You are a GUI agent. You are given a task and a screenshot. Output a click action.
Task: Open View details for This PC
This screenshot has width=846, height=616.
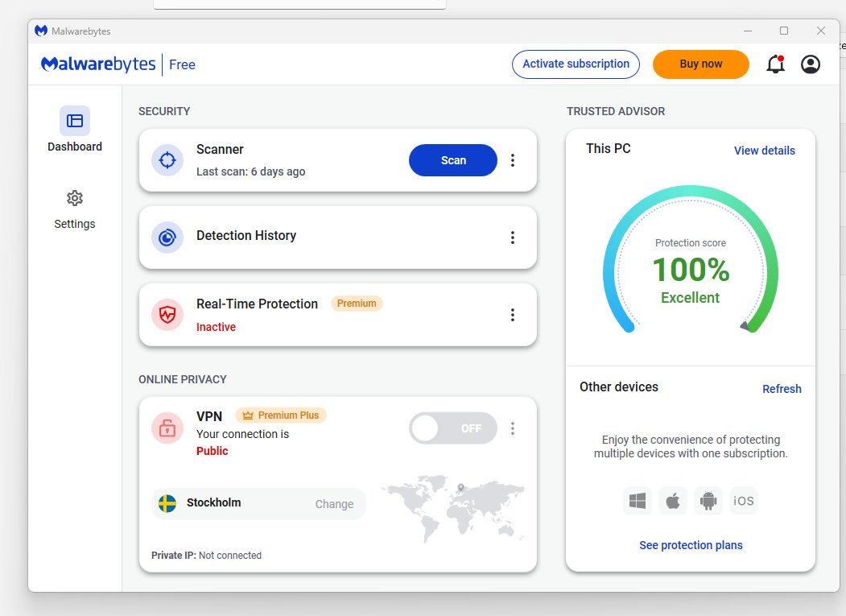tap(765, 151)
